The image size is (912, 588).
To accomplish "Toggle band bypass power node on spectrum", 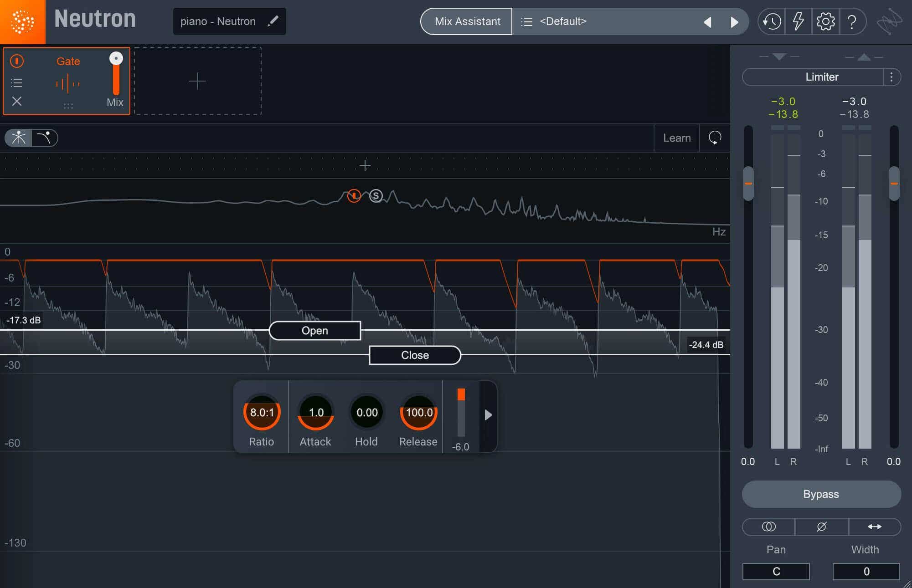I will coord(354,196).
